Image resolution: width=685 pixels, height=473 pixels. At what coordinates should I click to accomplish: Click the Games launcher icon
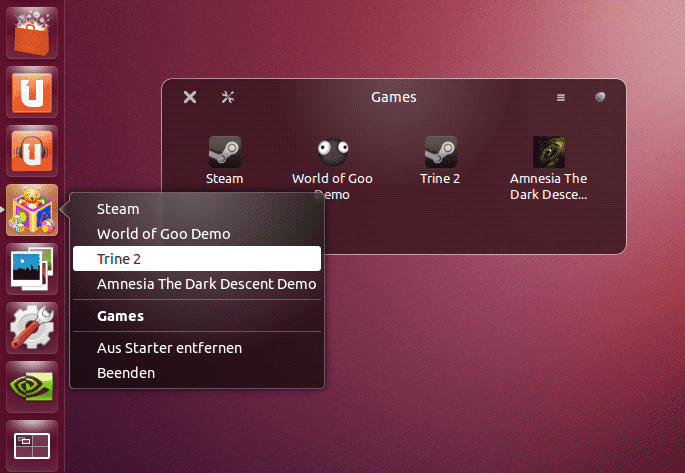[32, 210]
